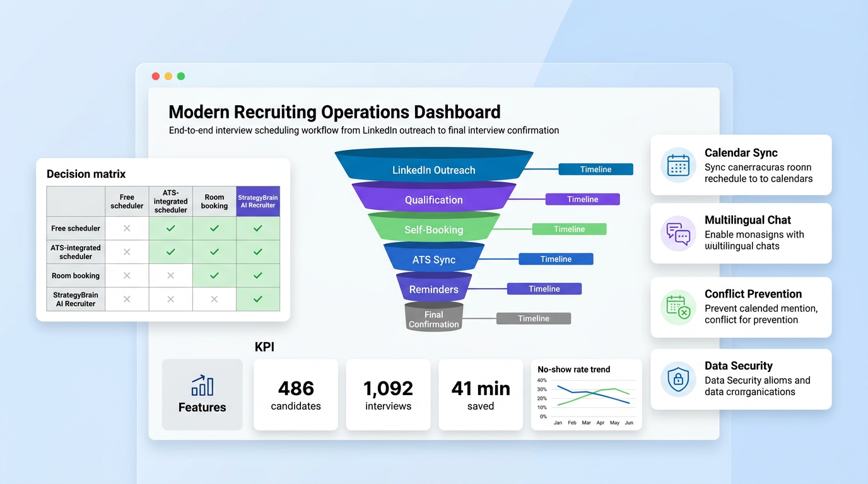This screenshot has width=868, height=484.
Task: Open the Data Security shield icon
Action: (677, 379)
